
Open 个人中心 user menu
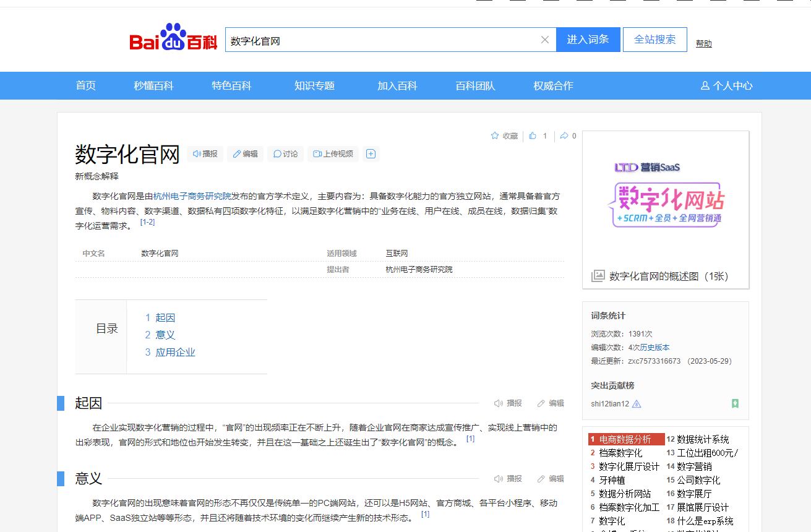click(x=726, y=86)
